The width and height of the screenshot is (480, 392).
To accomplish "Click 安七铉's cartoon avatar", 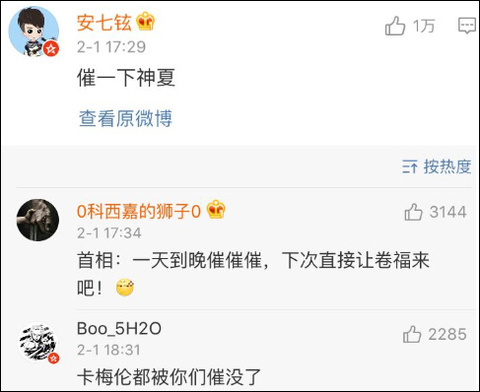I will point(34,31).
